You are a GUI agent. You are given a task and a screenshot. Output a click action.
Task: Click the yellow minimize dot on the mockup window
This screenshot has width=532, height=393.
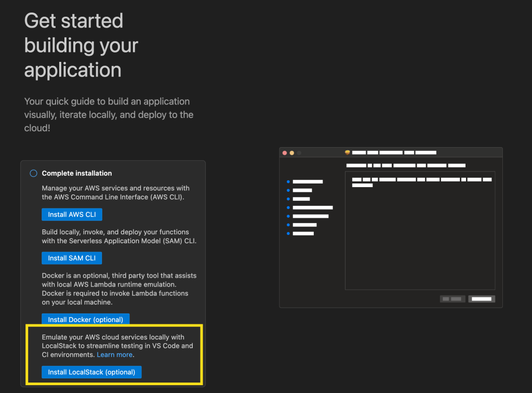[x=290, y=152]
